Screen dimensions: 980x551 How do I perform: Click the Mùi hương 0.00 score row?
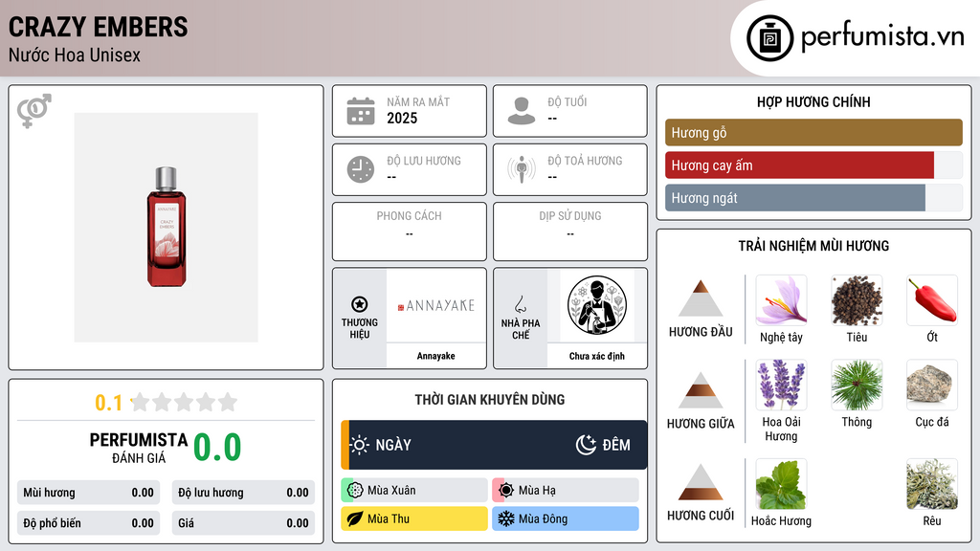pyautogui.click(x=89, y=493)
